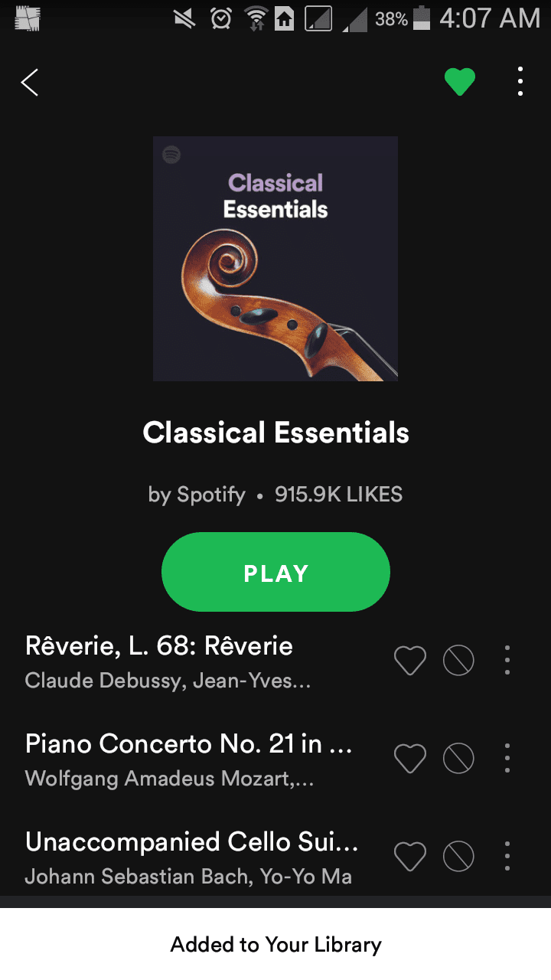The width and height of the screenshot is (551, 980).
Task: Open more options for Rêverie track
Action: pos(507,660)
